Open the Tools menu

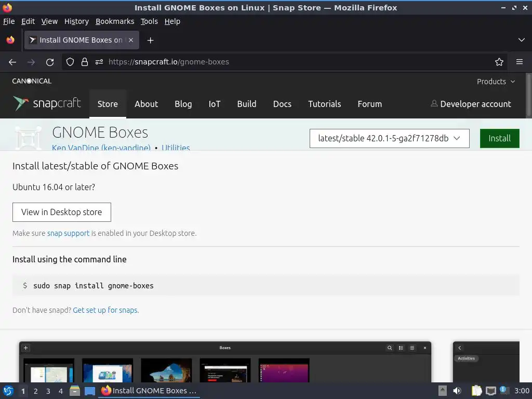pos(149,21)
